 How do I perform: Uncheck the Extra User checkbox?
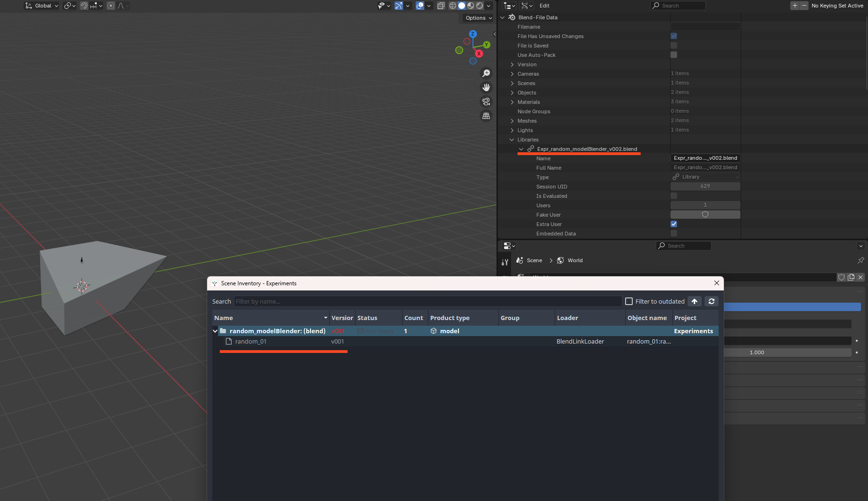674,224
